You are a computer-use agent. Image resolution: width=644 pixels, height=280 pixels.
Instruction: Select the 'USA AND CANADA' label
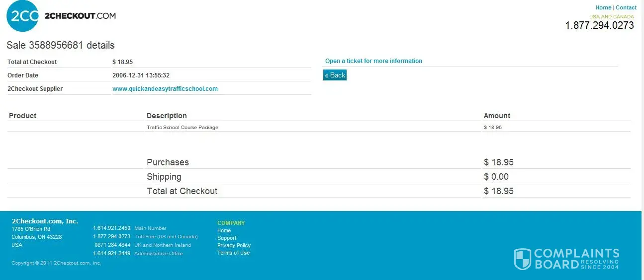click(612, 16)
